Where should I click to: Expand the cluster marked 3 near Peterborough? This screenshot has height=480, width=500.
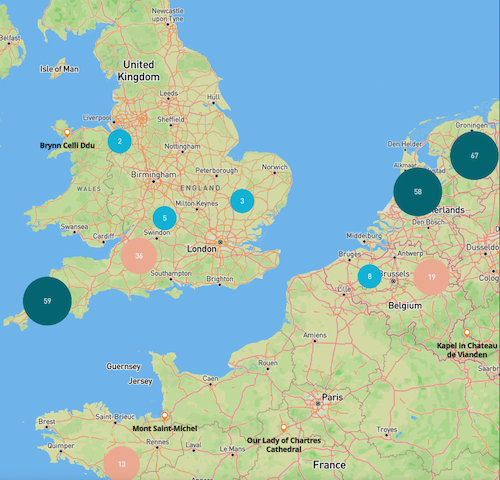(242, 201)
